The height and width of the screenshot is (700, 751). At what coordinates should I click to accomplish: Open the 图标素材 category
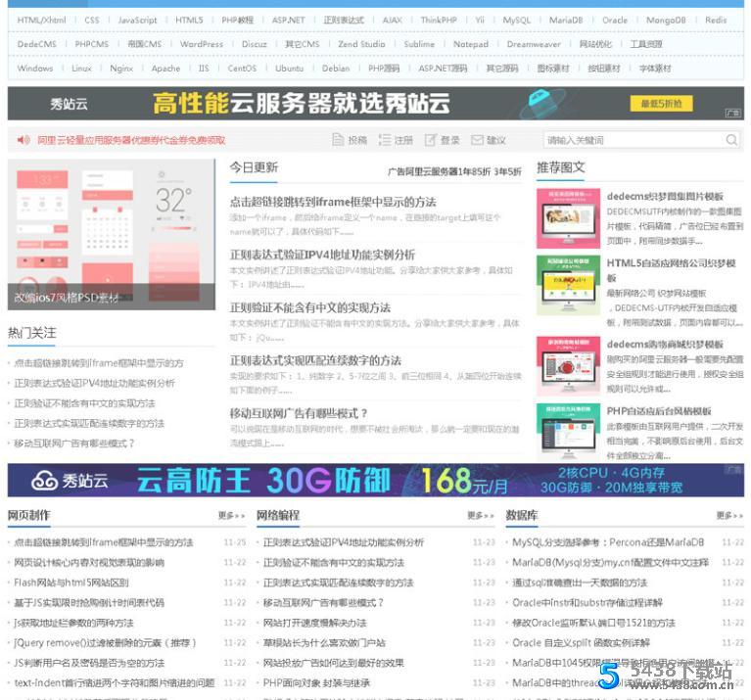pyautogui.click(x=553, y=69)
